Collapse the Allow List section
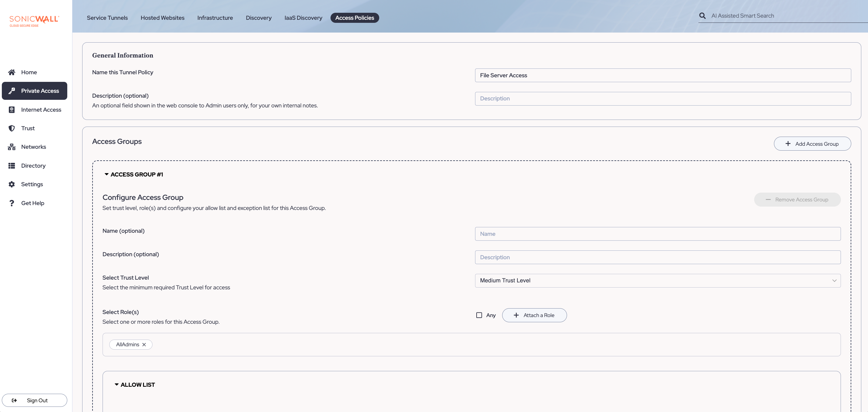This screenshot has width=868, height=412. [117, 384]
